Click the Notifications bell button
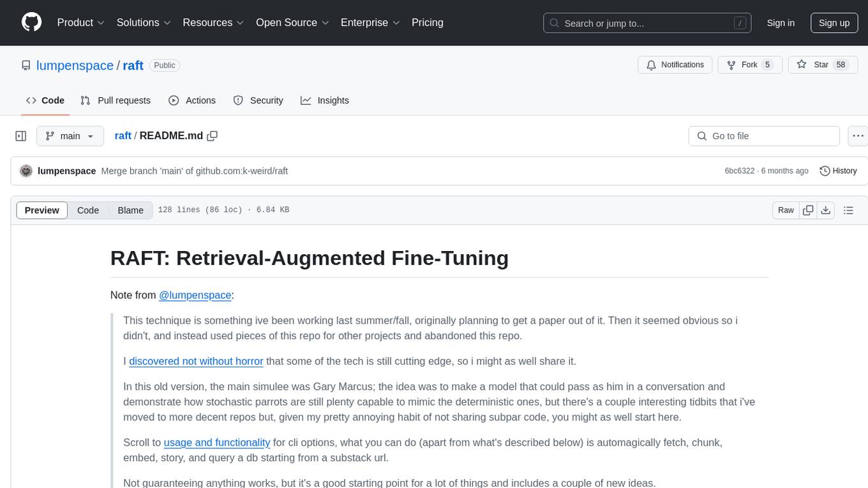The width and height of the screenshot is (868, 488). (675, 65)
